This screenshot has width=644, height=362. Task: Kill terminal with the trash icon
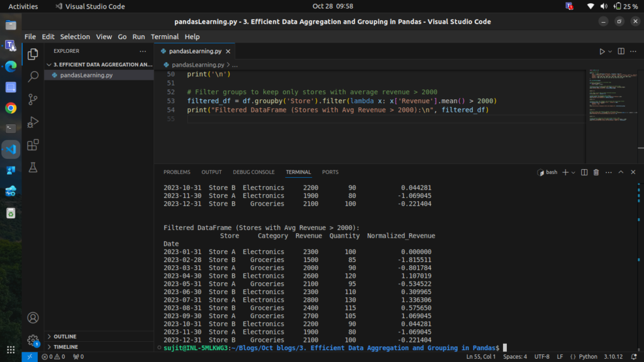[596, 172]
